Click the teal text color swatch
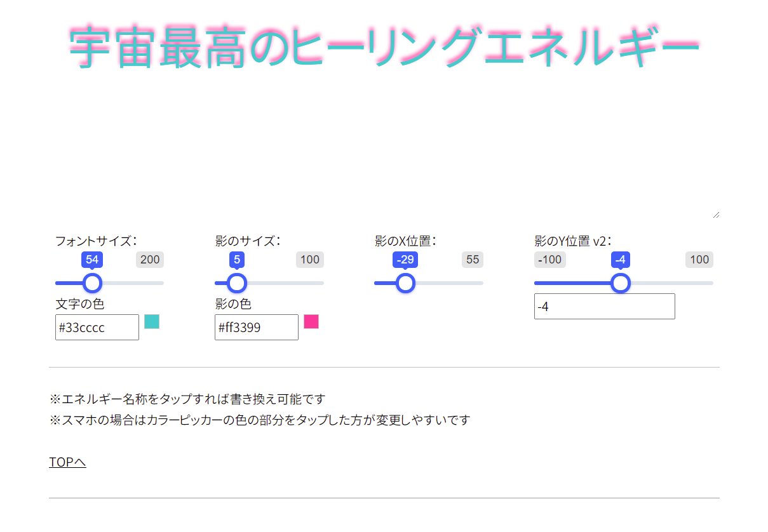The image size is (768, 532). 152,322
